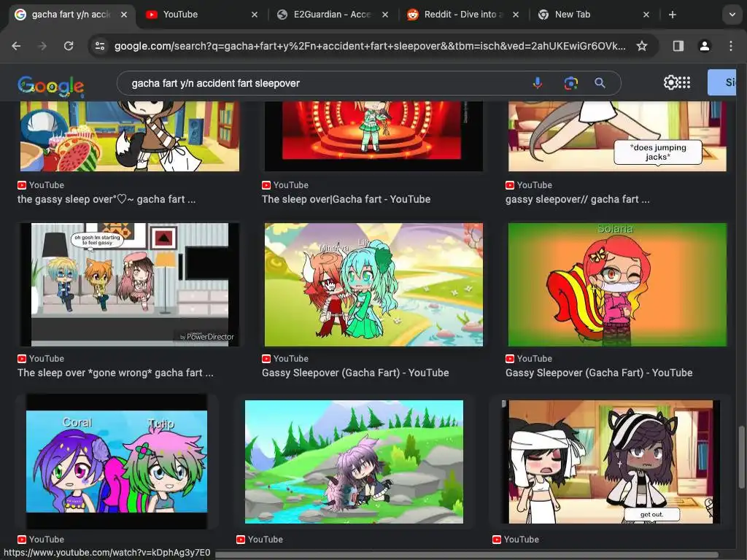The height and width of the screenshot is (560, 747).
Task: Switch to the YouTube tab
Action: (x=201, y=15)
